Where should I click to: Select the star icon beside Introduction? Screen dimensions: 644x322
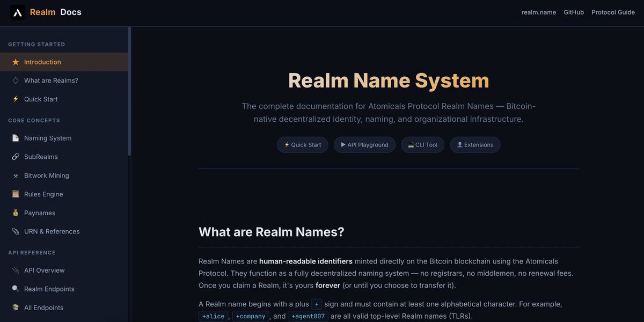click(15, 62)
